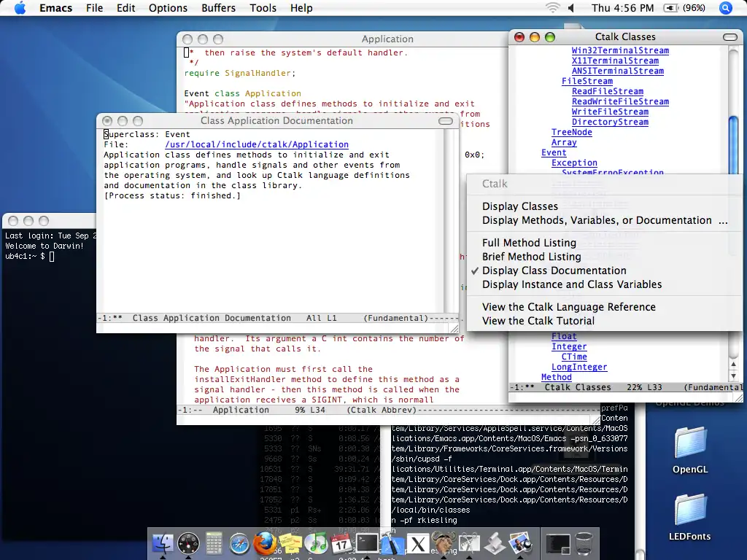Launch Calculator from the Dock
This screenshot has height=560, width=747.
pyautogui.click(x=214, y=542)
